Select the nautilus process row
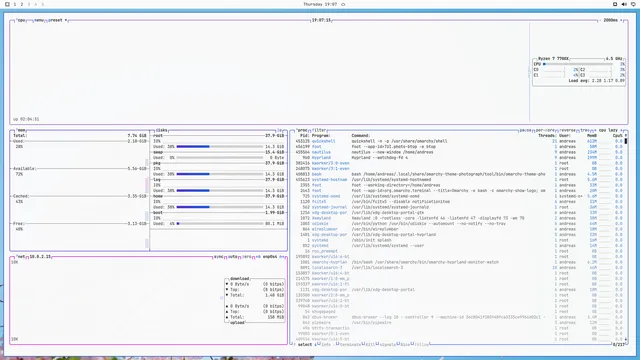The image size is (640, 360). pyautogui.click(x=459, y=152)
